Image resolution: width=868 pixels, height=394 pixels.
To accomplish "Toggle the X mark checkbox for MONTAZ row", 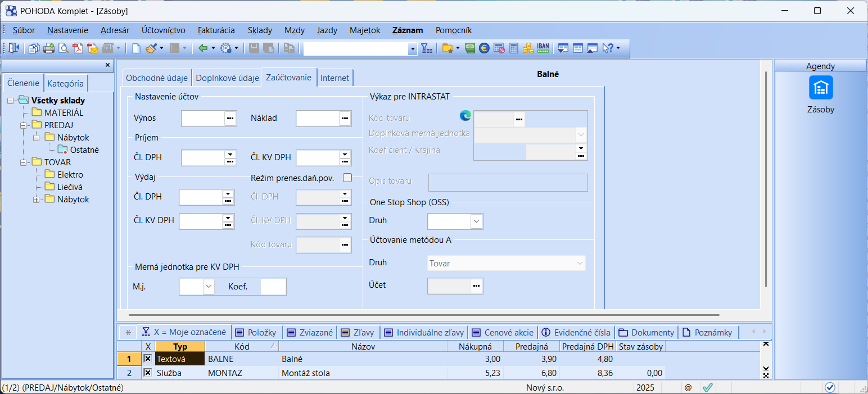I will 147,373.
